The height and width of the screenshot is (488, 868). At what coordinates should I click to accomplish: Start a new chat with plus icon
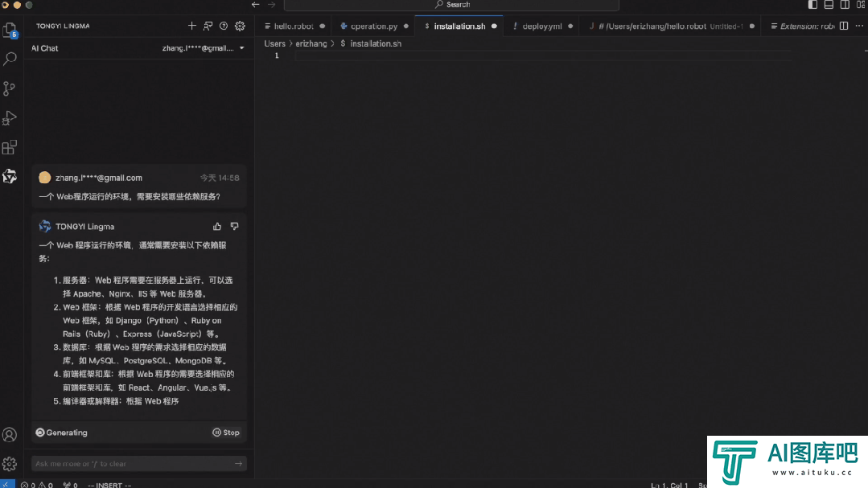(x=191, y=26)
